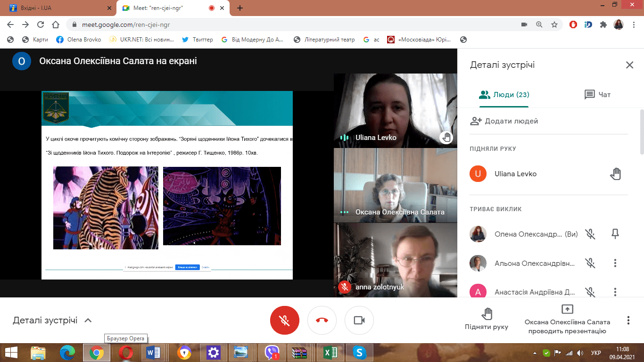Toggle camera button in call controls
Viewport: 644px width, 362px height.
(x=359, y=321)
